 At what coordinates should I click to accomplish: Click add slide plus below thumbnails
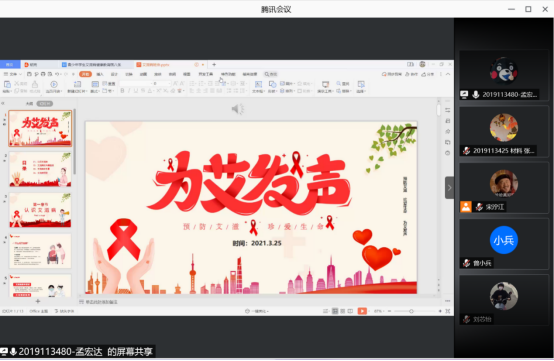point(38,301)
